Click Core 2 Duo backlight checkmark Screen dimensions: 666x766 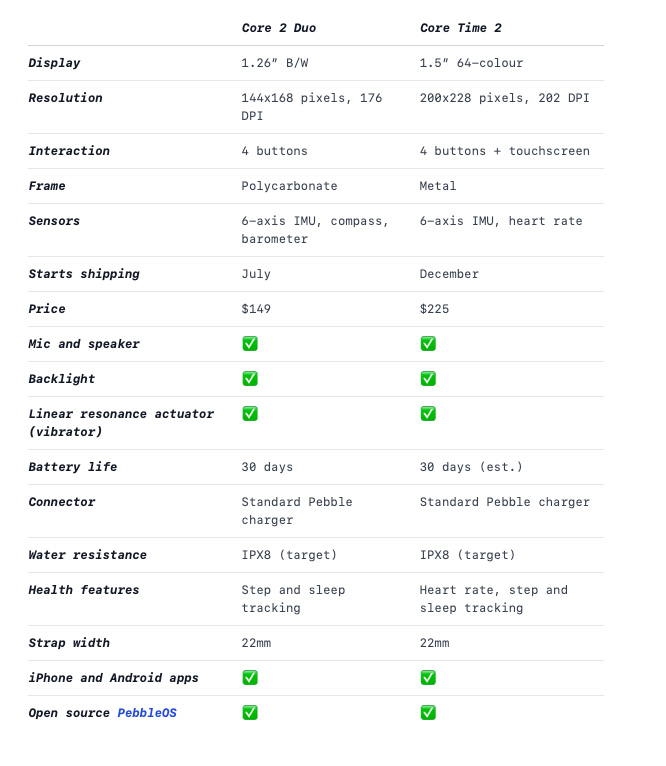point(250,379)
